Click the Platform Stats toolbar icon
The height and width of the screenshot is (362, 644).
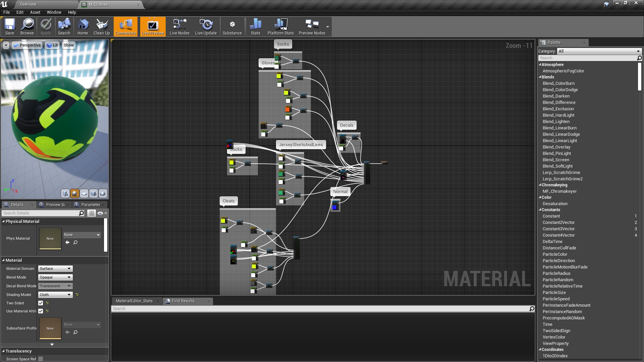tap(280, 26)
